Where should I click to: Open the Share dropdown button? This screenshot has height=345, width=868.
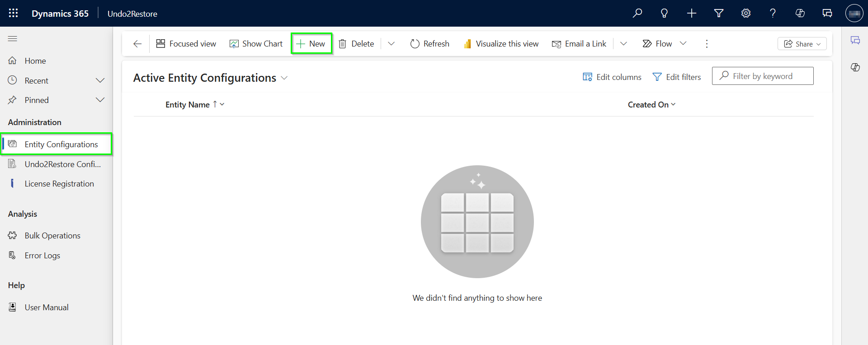coord(802,44)
